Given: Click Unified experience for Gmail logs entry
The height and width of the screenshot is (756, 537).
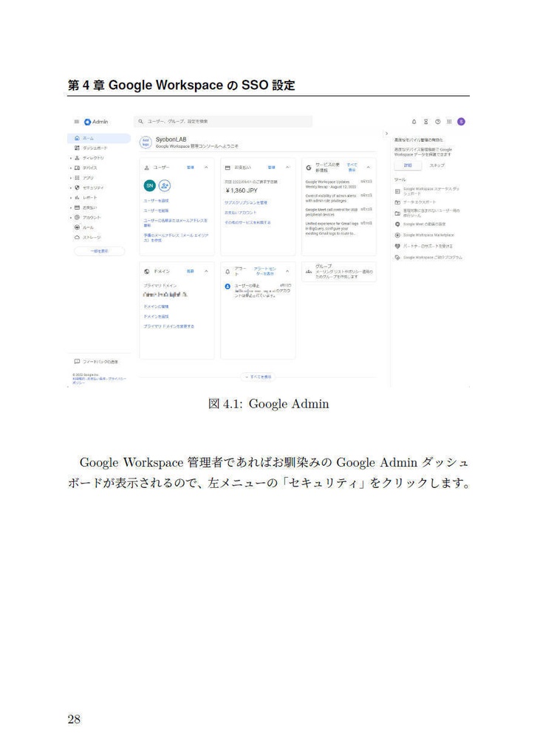Looking at the screenshot, I should click(x=339, y=229).
